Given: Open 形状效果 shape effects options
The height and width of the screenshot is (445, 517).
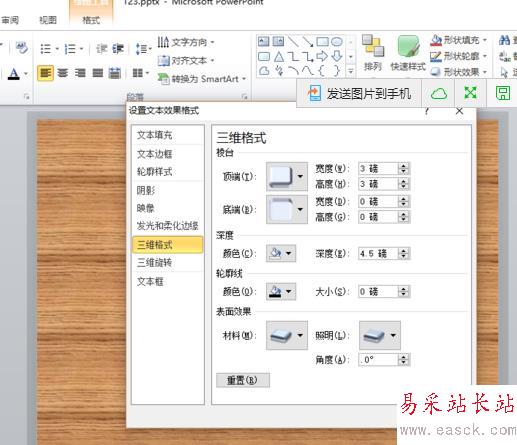Looking at the screenshot, I should 458,72.
